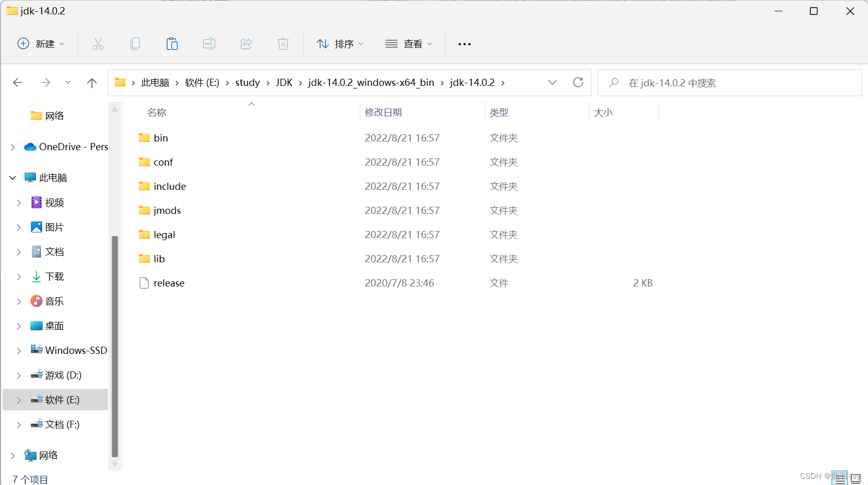The height and width of the screenshot is (485, 868).
Task: Click the Paste clipboard icon
Action: pyautogui.click(x=172, y=44)
